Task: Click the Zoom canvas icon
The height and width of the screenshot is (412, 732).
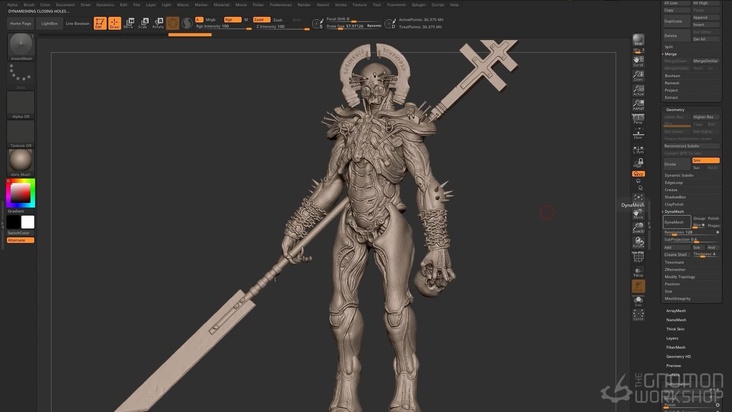Action: tap(638, 76)
